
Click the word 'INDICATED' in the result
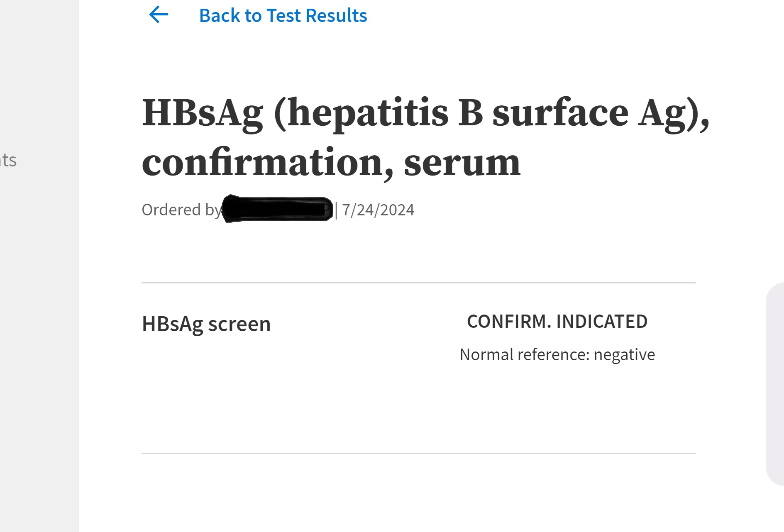pos(601,322)
